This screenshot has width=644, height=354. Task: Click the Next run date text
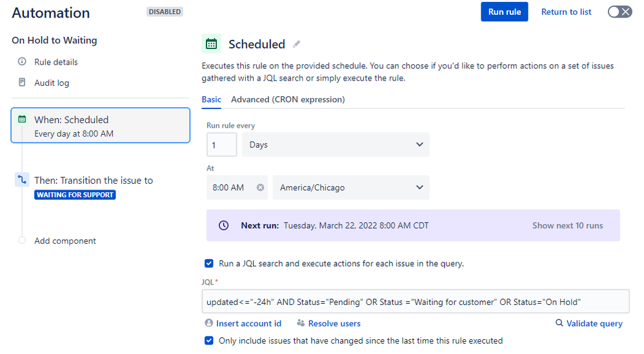click(x=356, y=226)
